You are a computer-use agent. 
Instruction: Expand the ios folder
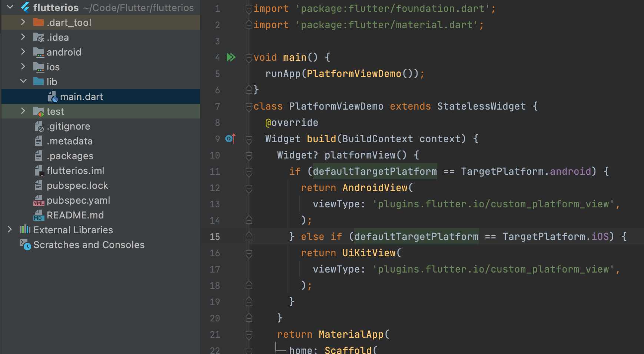click(x=23, y=67)
